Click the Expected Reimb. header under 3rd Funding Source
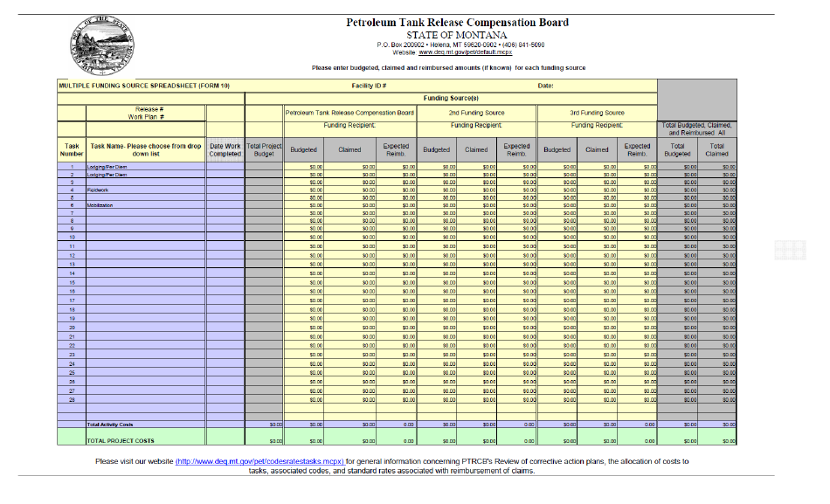830x504 pixels. 638,148
